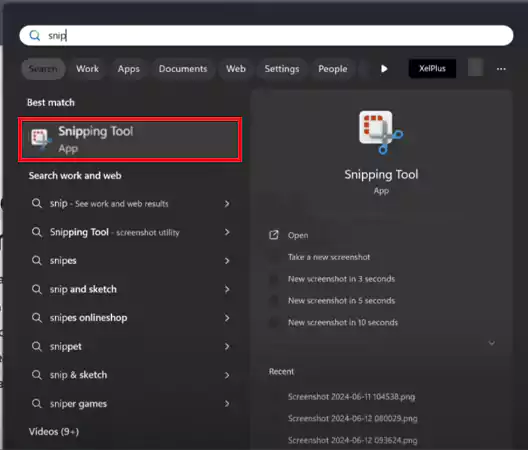
Task: Click magnifier icon beside 'sniper games'
Action: click(37, 404)
